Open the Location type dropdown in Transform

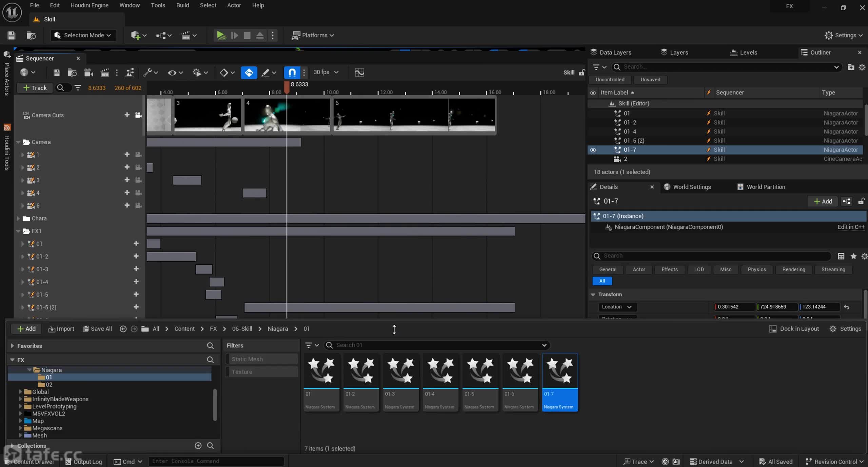coord(617,307)
